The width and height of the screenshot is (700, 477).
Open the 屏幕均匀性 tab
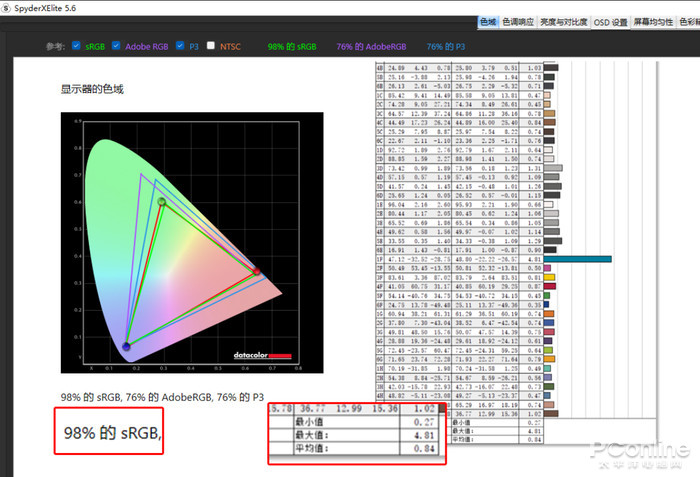pos(653,22)
